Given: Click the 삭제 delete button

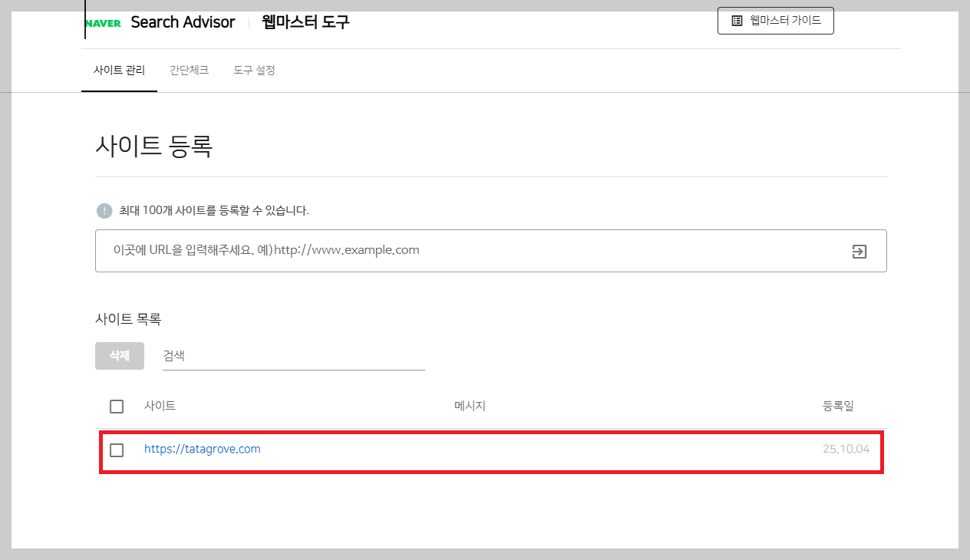Looking at the screenshot, I should point(119,355).
